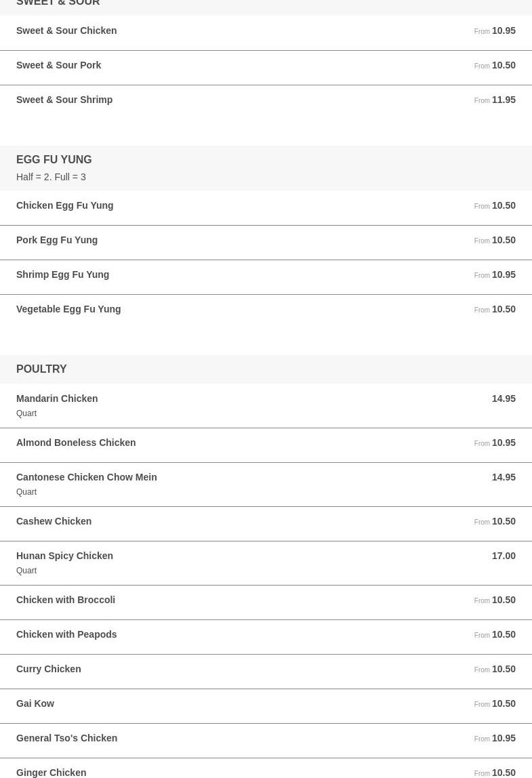Click the 17.00 price for Hunan Spicy Chicken
This screenshot has width=532, height=778.
click(504, 556)
